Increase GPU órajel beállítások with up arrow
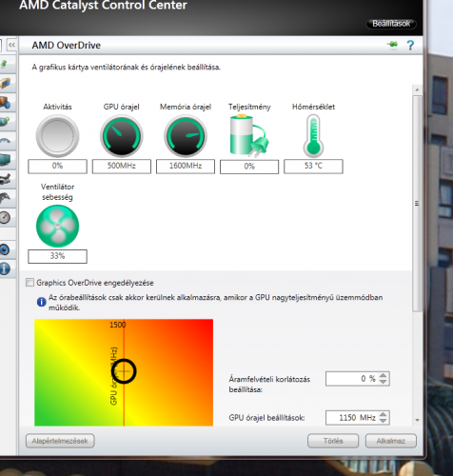The width and height of the screenshot is (453, 476). pyautogui.click(x=384, y=414)
